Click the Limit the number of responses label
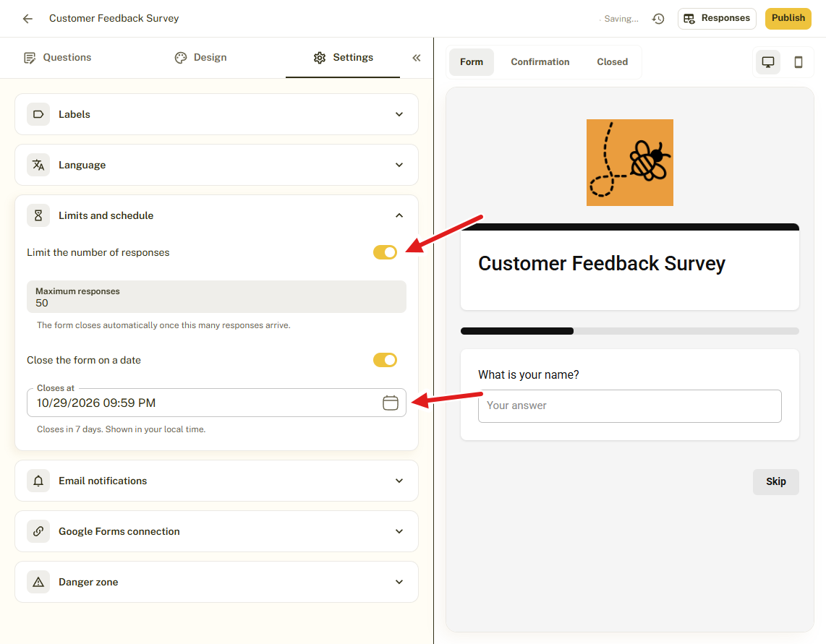826x644 pixels. point(98,253)
